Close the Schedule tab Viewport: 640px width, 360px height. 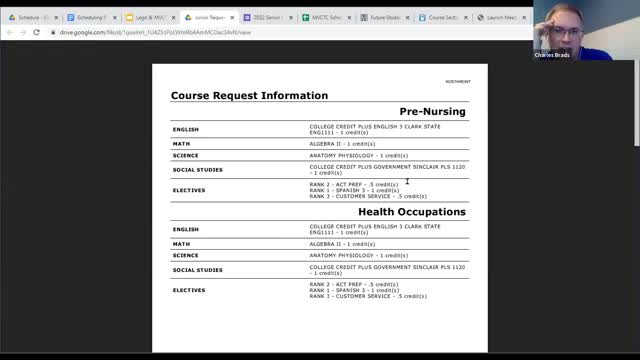tap(56, 18)
